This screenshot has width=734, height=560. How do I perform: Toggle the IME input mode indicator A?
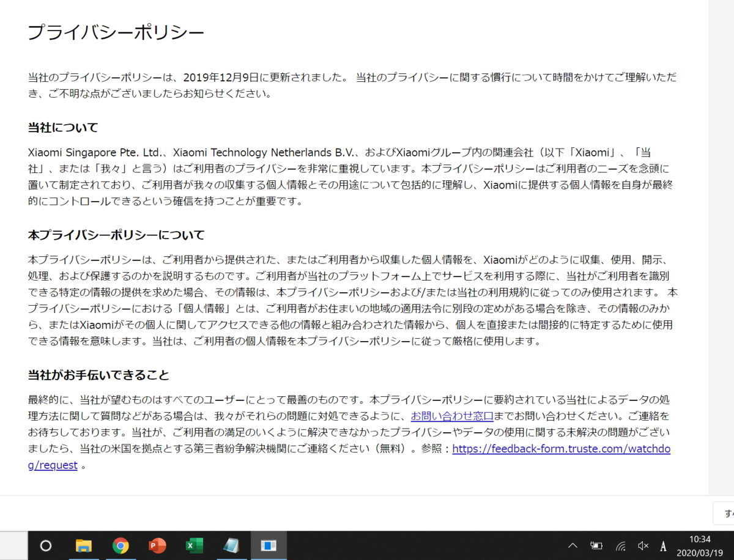click(x=664, y=546)
